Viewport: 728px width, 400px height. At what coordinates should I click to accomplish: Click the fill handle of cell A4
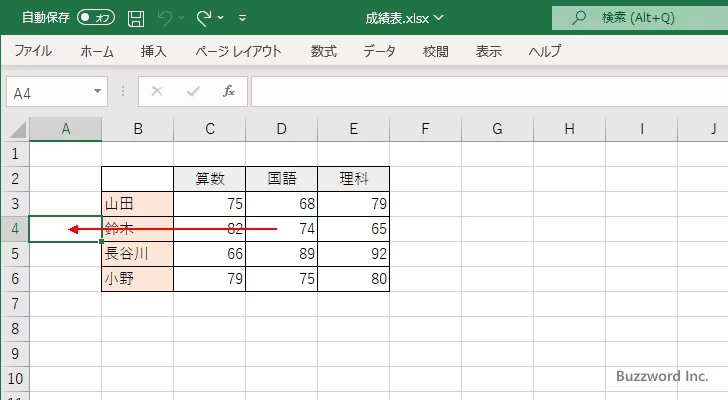coord(102,241)
